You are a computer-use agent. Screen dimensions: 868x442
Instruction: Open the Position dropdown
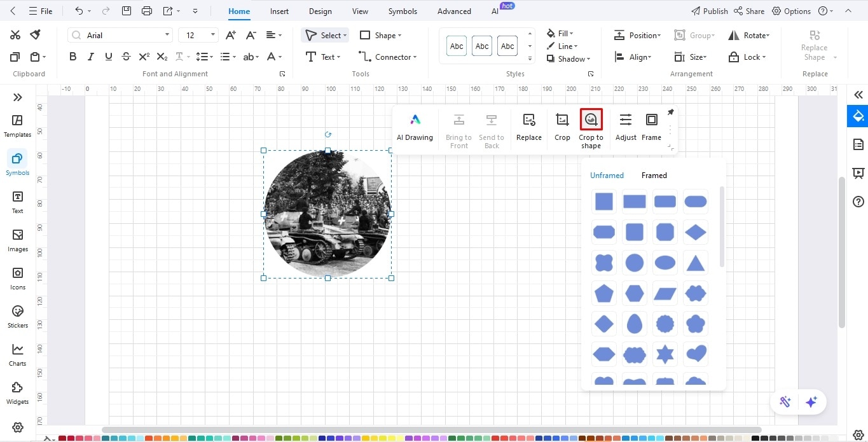[x=637, y=35]
